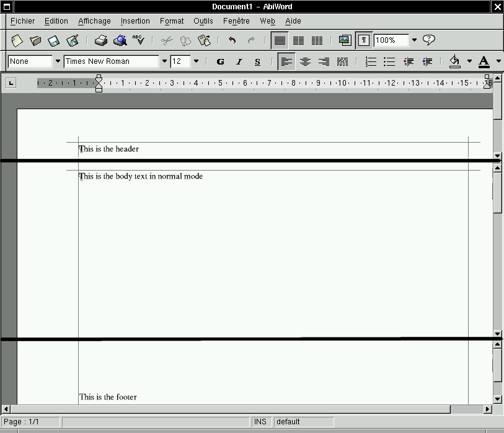Expand the Times New Roman font dropdown

[x=164, y=61]
